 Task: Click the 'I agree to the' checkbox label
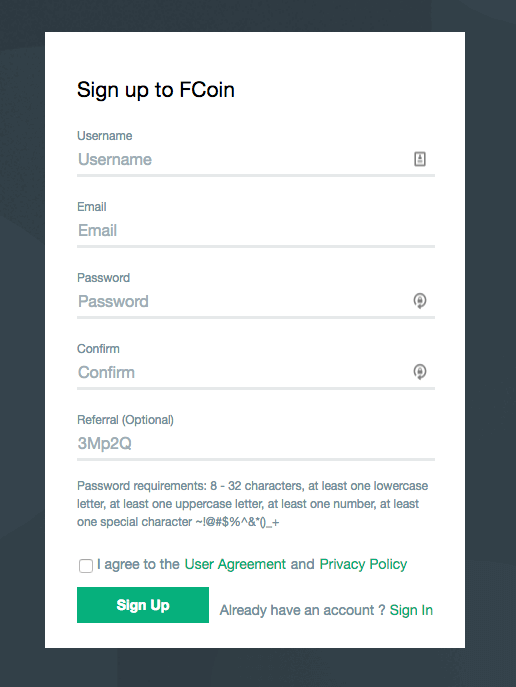138,564
